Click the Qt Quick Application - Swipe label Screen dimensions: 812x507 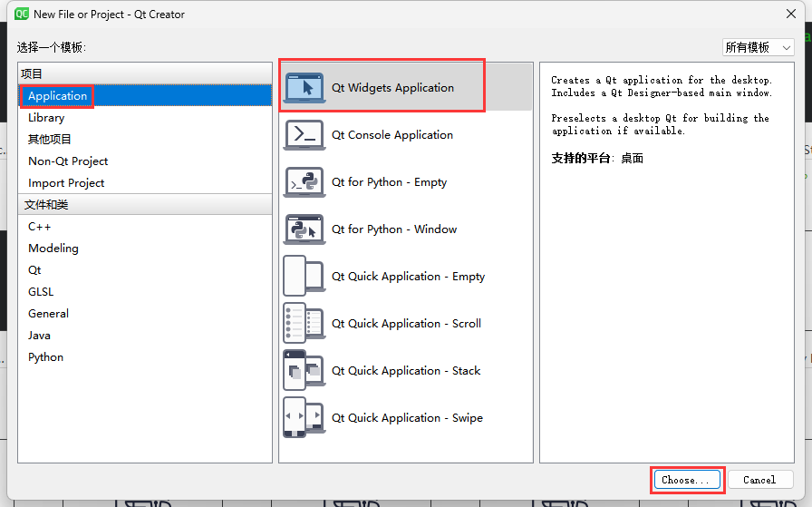(x=407, y=418)
